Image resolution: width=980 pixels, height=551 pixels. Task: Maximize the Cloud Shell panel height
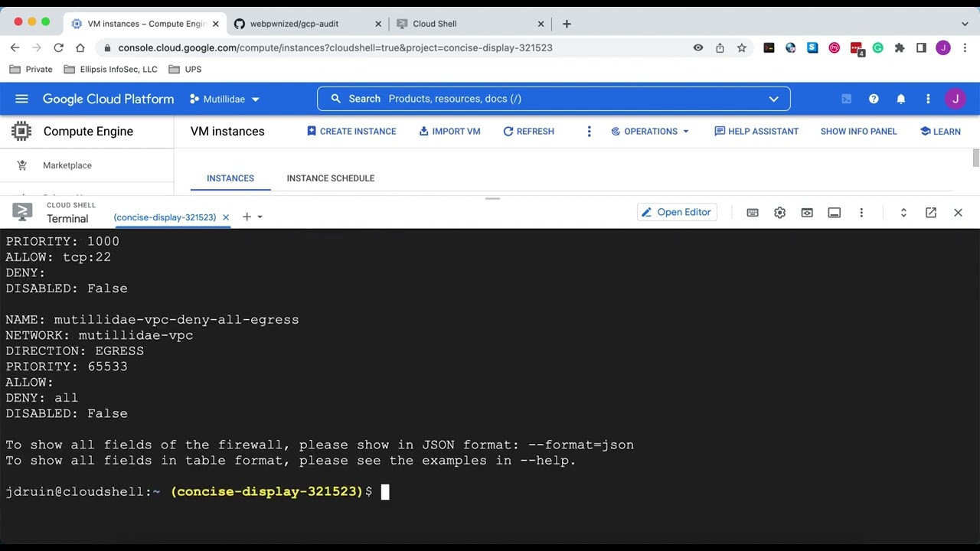903,213
